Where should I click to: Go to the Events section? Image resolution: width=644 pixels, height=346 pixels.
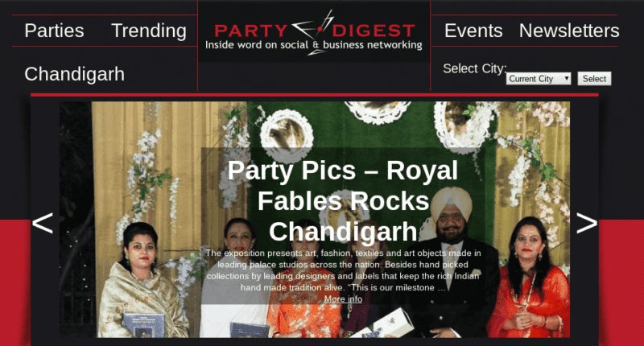coord(473,31)
